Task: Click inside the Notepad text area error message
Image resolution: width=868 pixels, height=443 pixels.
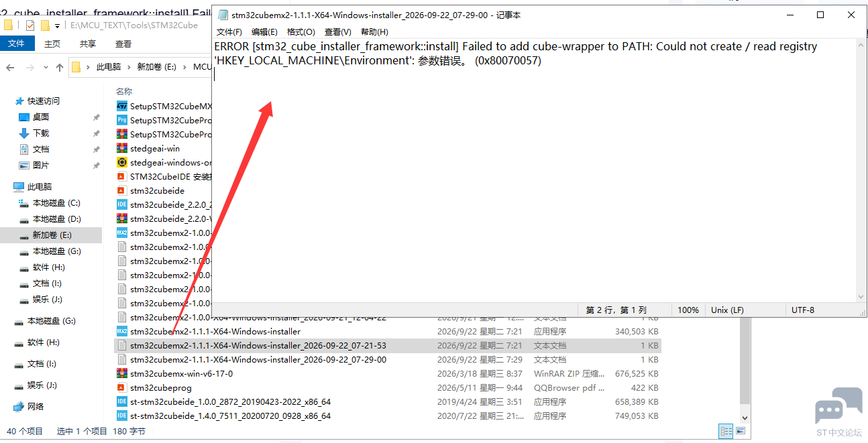Action: (516, 54)
